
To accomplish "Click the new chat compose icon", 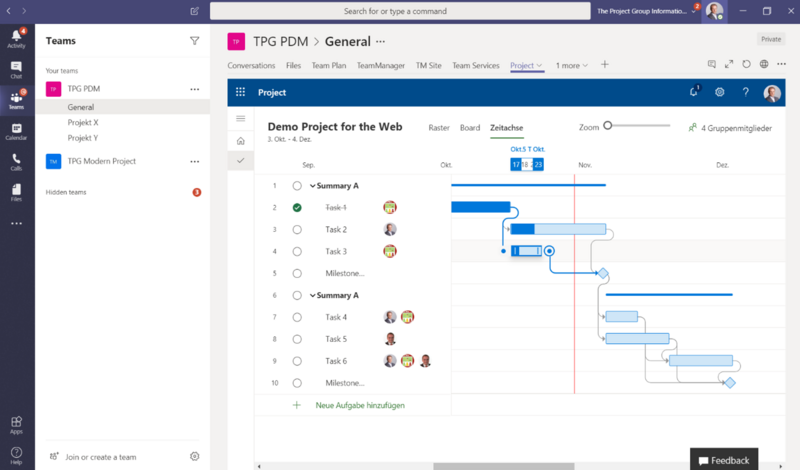I will click(194, 11).
